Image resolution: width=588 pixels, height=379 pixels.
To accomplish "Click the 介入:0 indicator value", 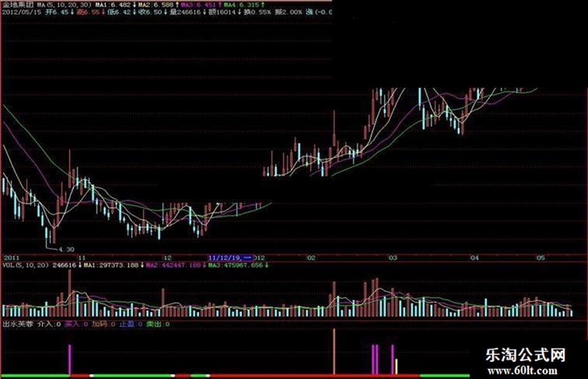I will click(x=49, y=324).
